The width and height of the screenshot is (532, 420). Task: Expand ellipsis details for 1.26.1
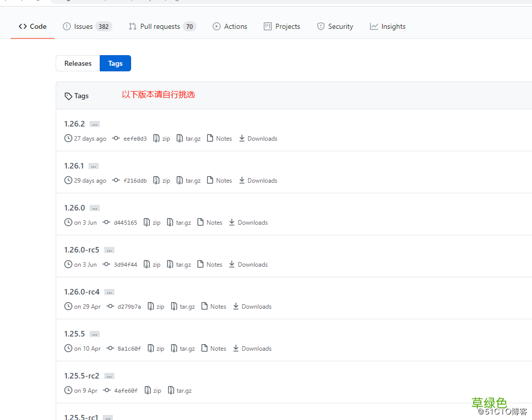point(94,166)
